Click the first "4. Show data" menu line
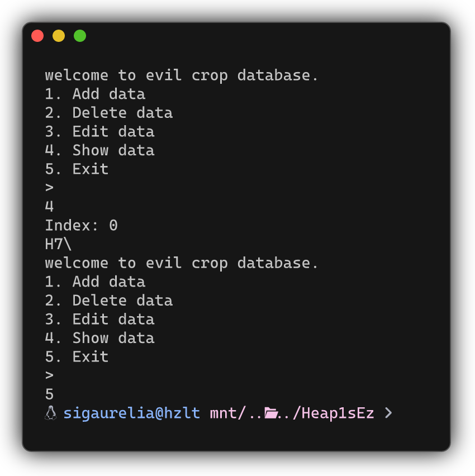 (99, 150)
